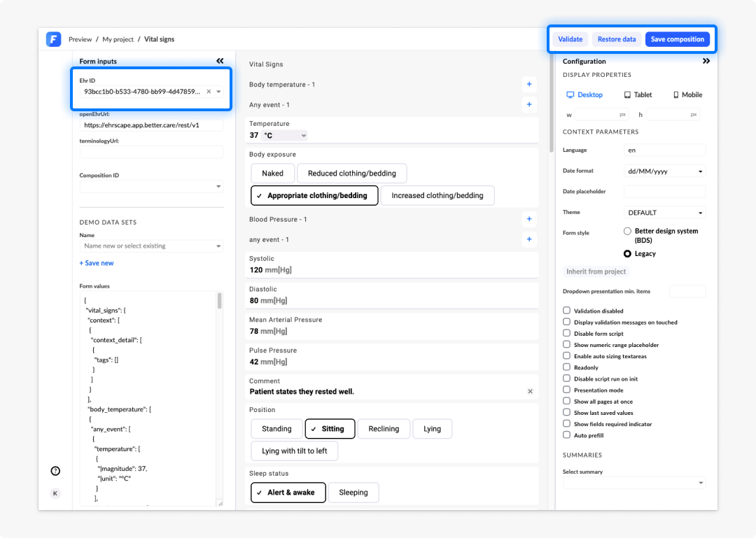The image size is (756, 538).
Task: Click Restore data button
Action: coord(617,39)
